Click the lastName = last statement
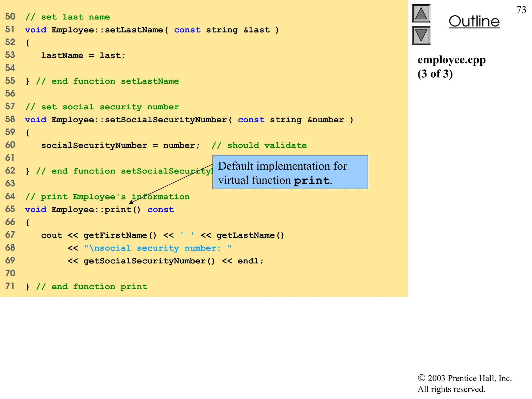Image resolution: width=532 pixels, height=399 pixels. click(x=83, y=56)
